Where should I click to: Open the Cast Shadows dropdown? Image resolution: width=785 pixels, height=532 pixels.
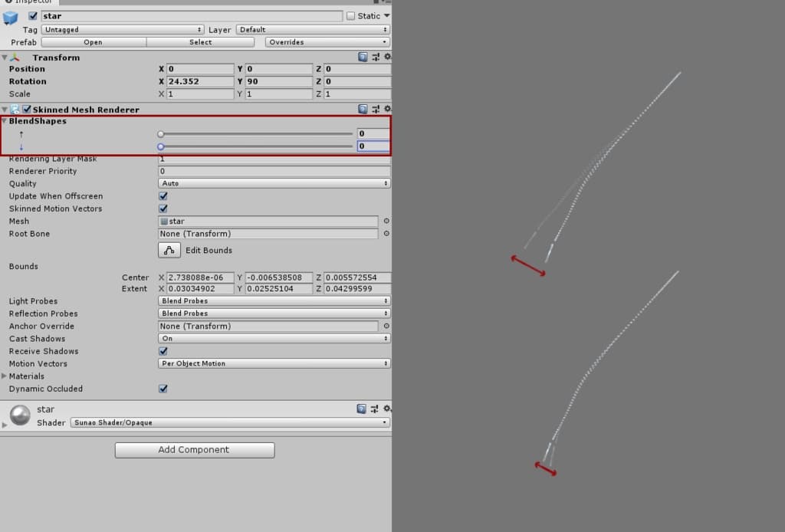point(274,339)
